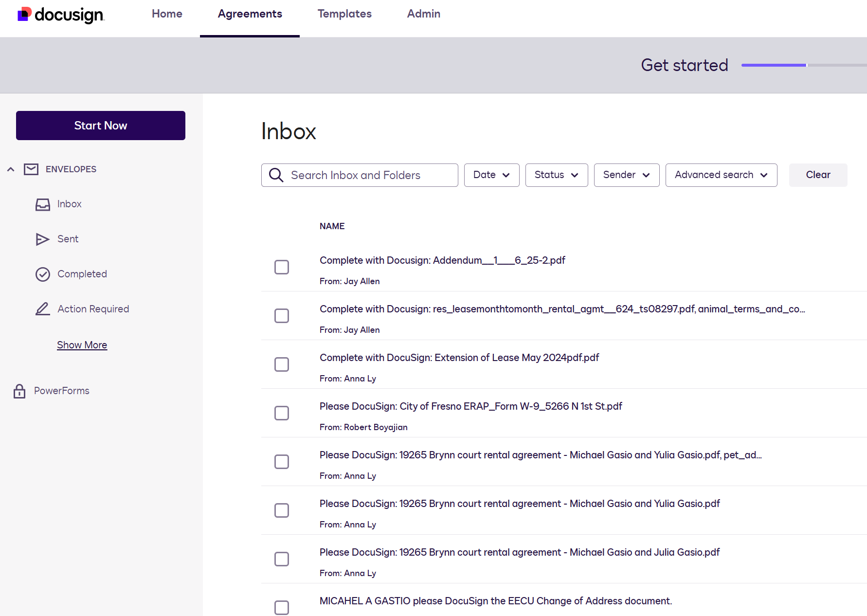Image resolution: width=867 pixels, height=616 pixels.
Task: Open the Date filter dropdown
Action: point(491,175)
